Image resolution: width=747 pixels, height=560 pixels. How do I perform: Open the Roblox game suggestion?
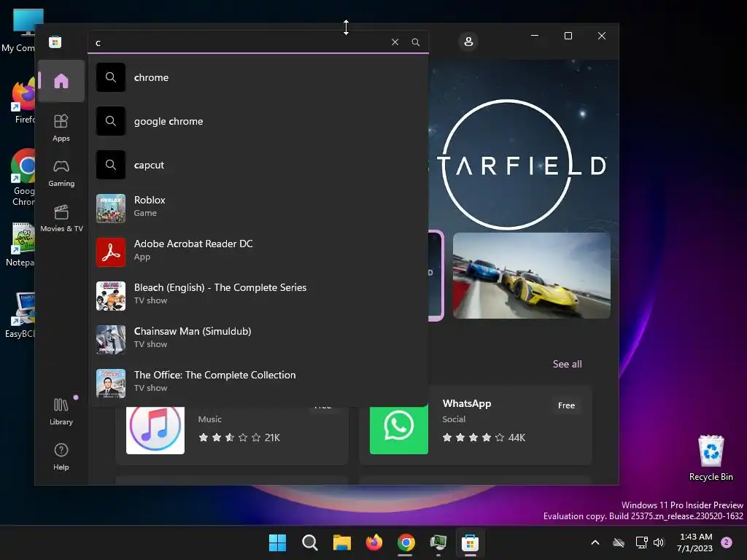258,208
